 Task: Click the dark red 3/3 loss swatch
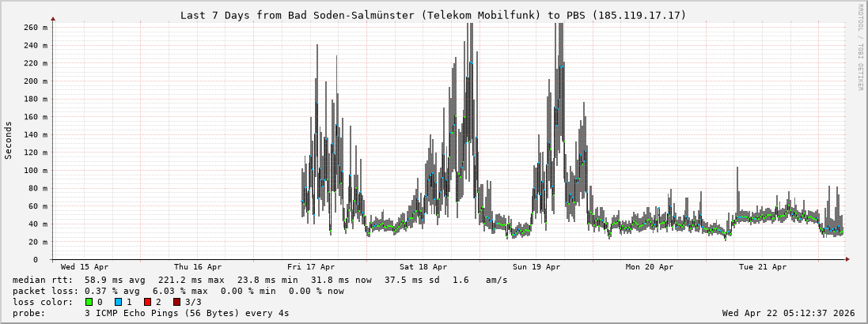pyautogui.click(x=176, y=302)
